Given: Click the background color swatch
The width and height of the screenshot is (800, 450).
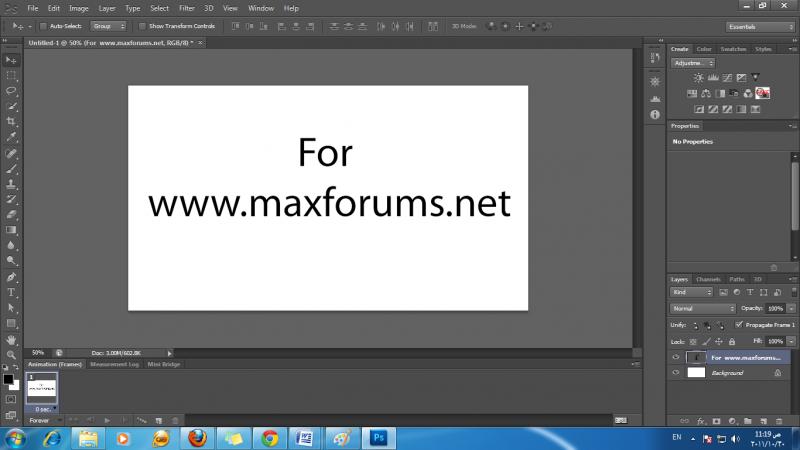Looking at the screenshot, I should click(x=15, y=386).
